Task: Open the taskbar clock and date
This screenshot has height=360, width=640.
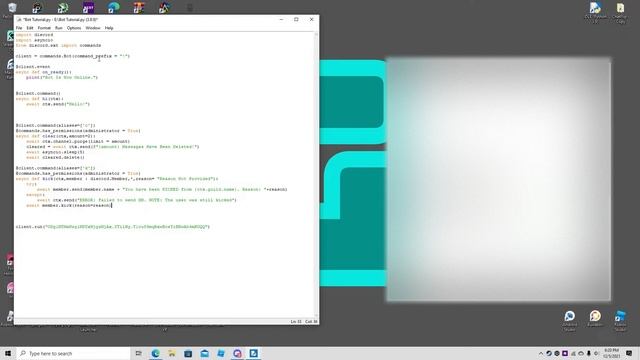Action: [611, 353]
